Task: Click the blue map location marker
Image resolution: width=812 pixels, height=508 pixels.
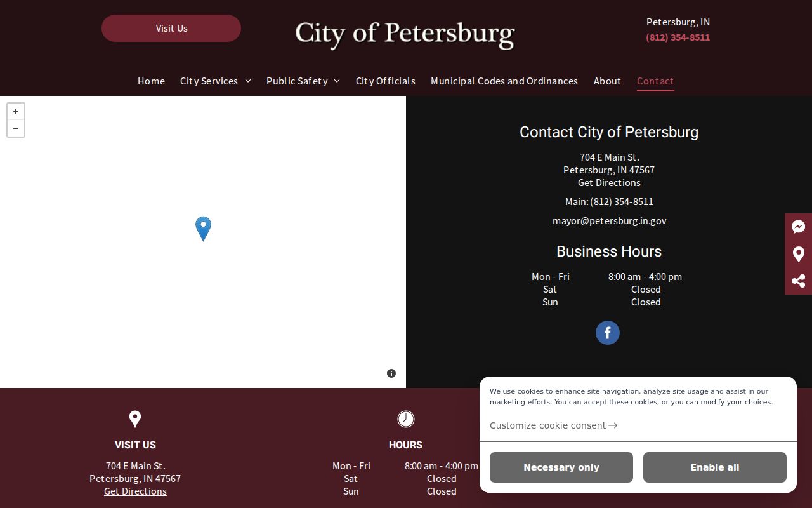Action: 203,229
